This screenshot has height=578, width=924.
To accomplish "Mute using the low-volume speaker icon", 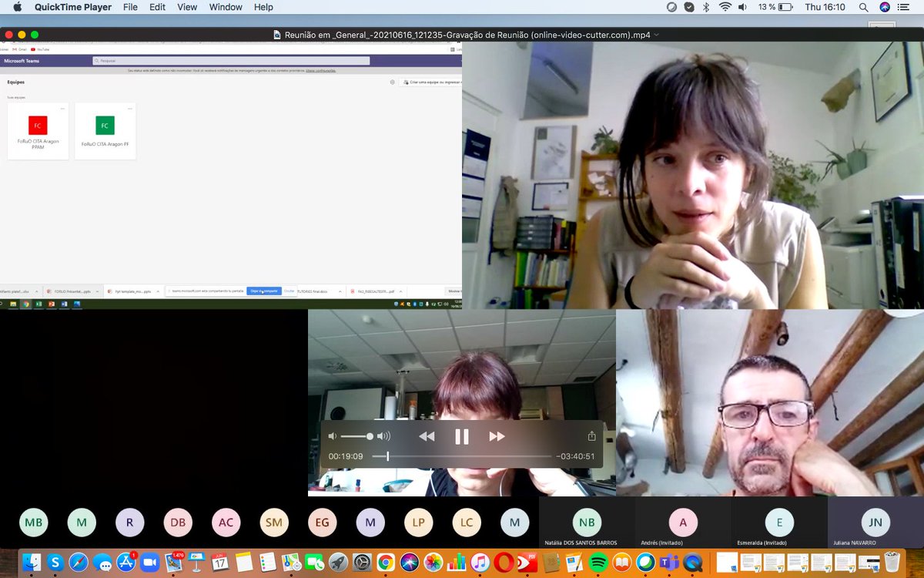I will click(333, 436).
